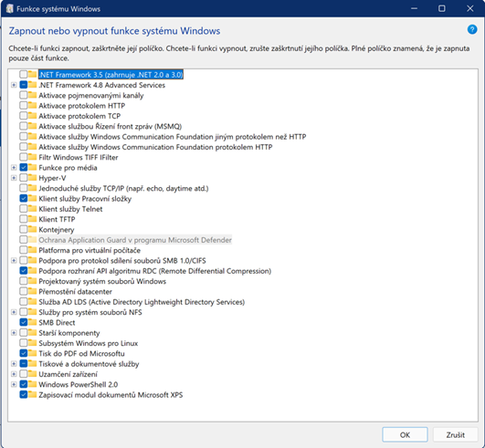The width and height of the screenshot is (485, 448).
Task: Check Projektovaný systém souborů Windows box
Action: [23, 281]
